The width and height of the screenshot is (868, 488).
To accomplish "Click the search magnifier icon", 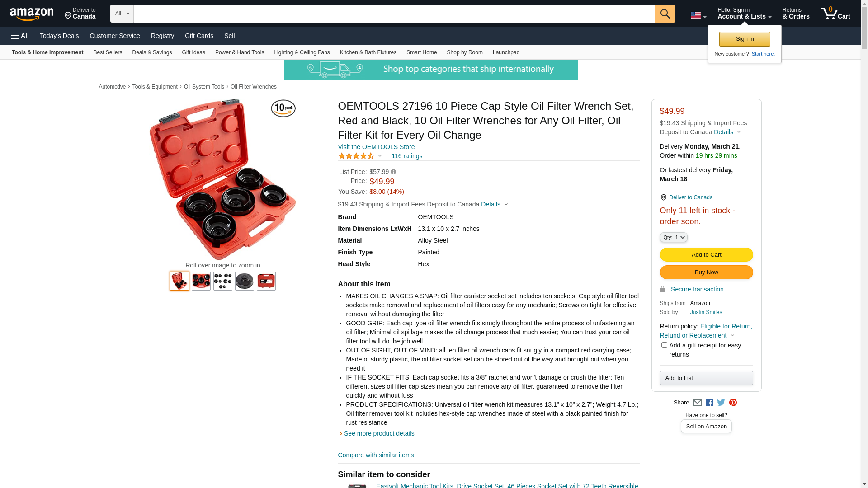I will (x=665, y=14).
